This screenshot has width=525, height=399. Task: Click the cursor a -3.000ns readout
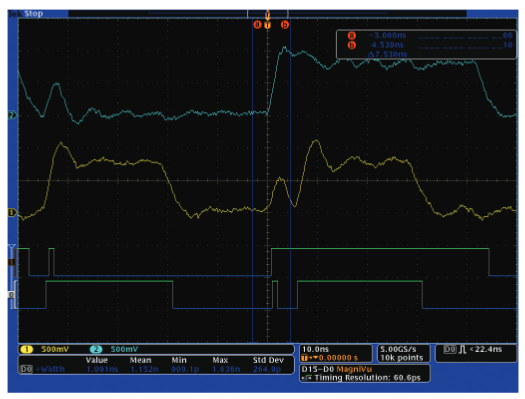387,35
